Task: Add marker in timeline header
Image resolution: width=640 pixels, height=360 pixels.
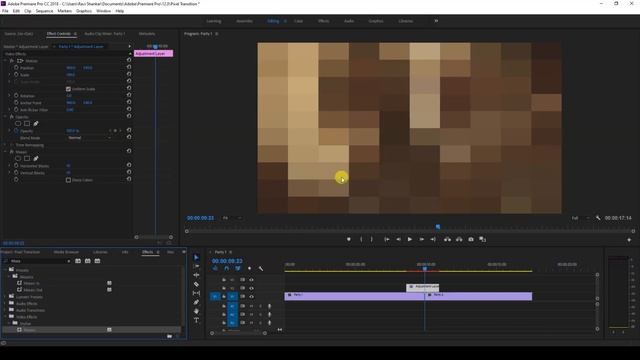Action: [x=249, y=268]
